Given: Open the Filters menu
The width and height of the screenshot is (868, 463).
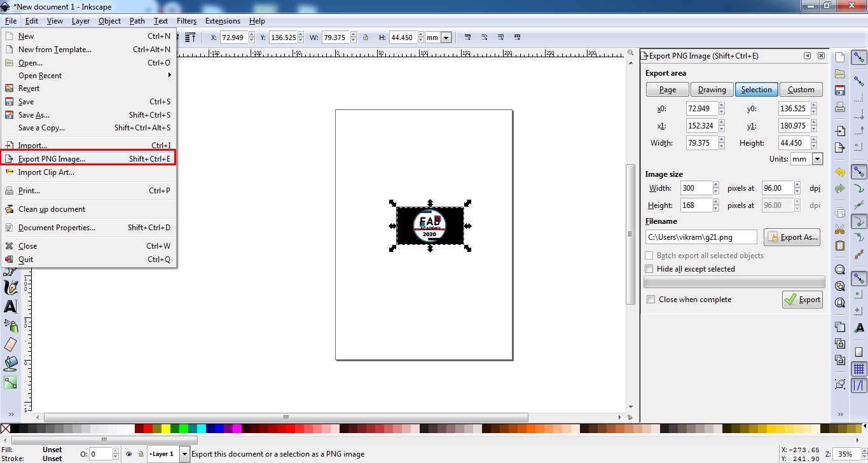Looking at the screenshot, I should point(186,21).
